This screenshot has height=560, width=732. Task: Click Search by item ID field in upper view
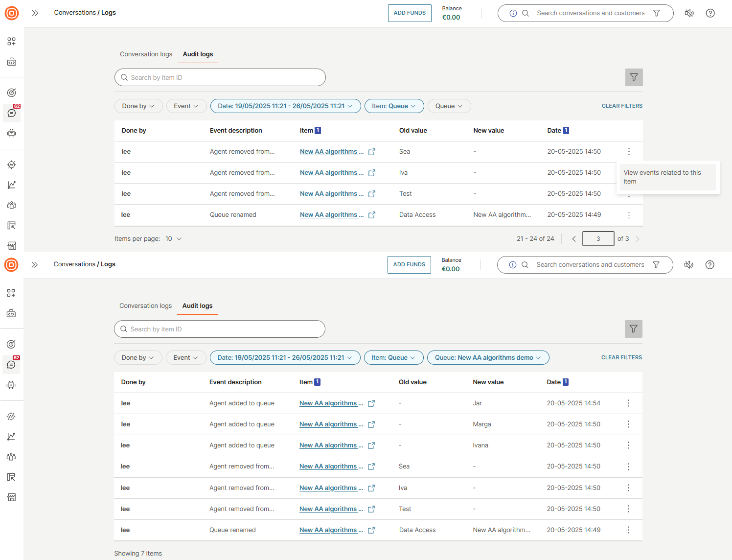[220, 77]
